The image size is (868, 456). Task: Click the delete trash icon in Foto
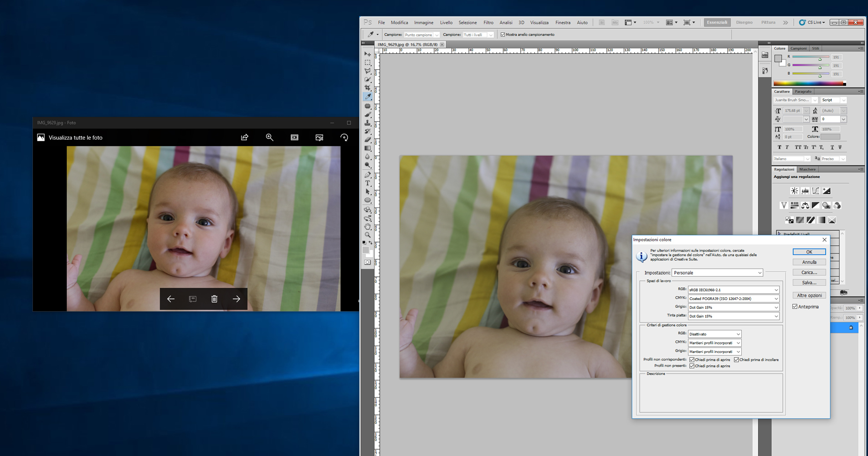[x=214, y=299]
